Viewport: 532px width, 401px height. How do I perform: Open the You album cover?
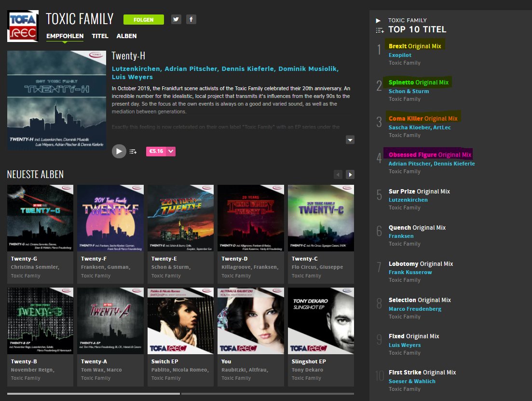coord(251,321)
